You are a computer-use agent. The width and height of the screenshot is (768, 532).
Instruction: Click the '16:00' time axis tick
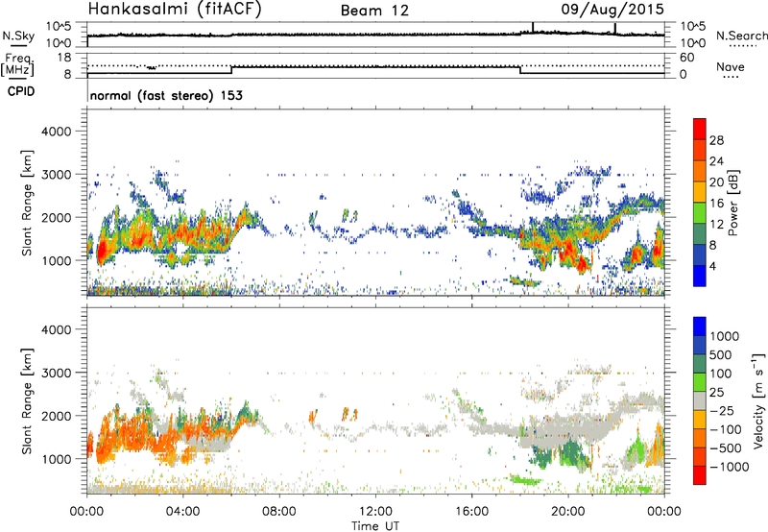coord(471,512)
